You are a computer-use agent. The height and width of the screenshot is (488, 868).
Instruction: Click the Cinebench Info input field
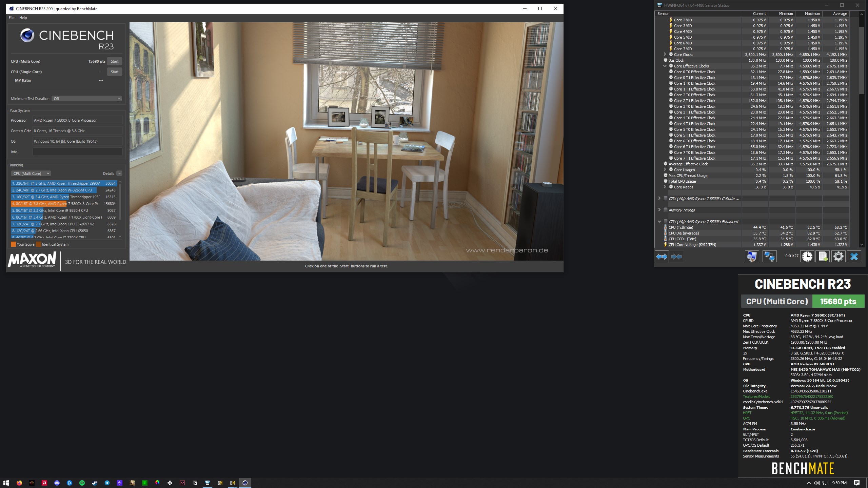point(77,152)
